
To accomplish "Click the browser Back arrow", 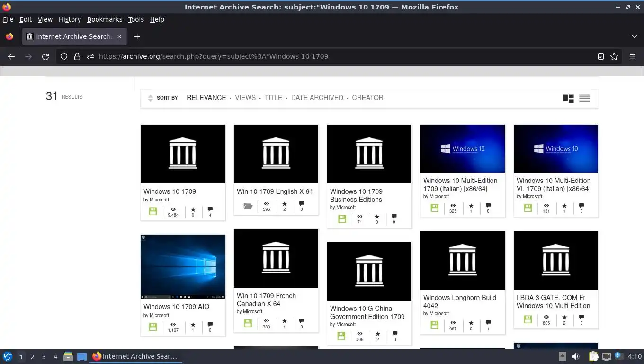I will coord(11,56).
